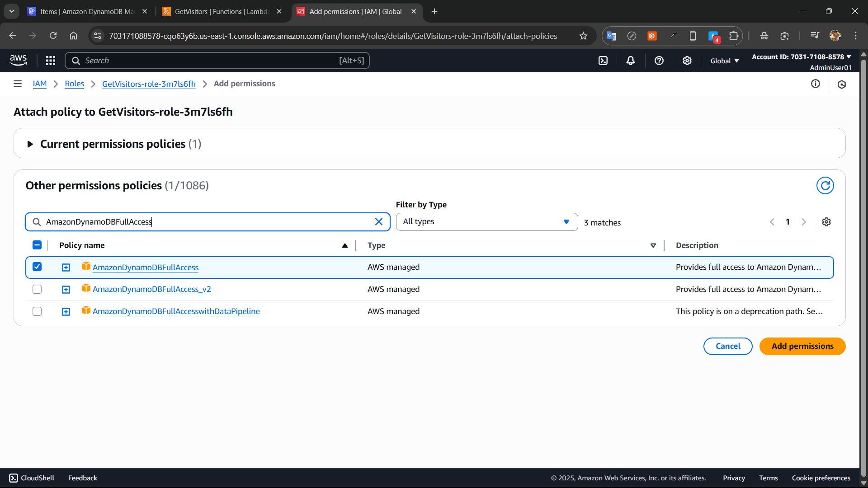This screenshot has height=488, width=868.
Task: Go to the browser home page
Action: [73, 36]
